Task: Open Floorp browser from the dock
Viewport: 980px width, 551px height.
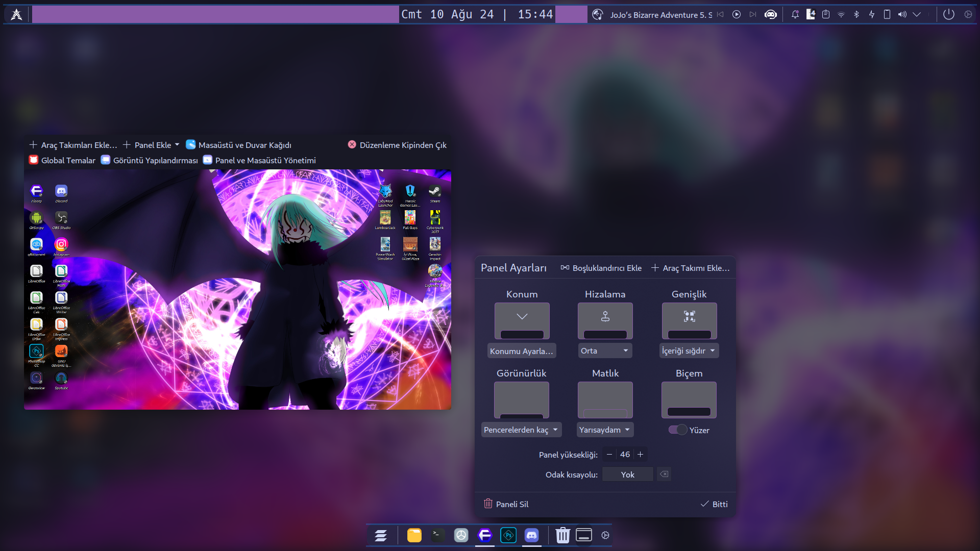Action: 484,535
